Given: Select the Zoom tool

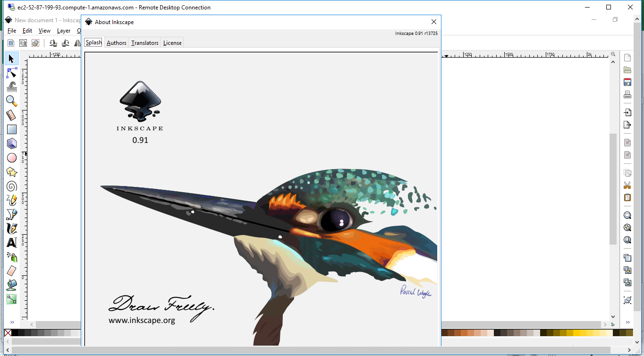Looking at the screenshot, I should pyautogui.click(x=12, y=101).
